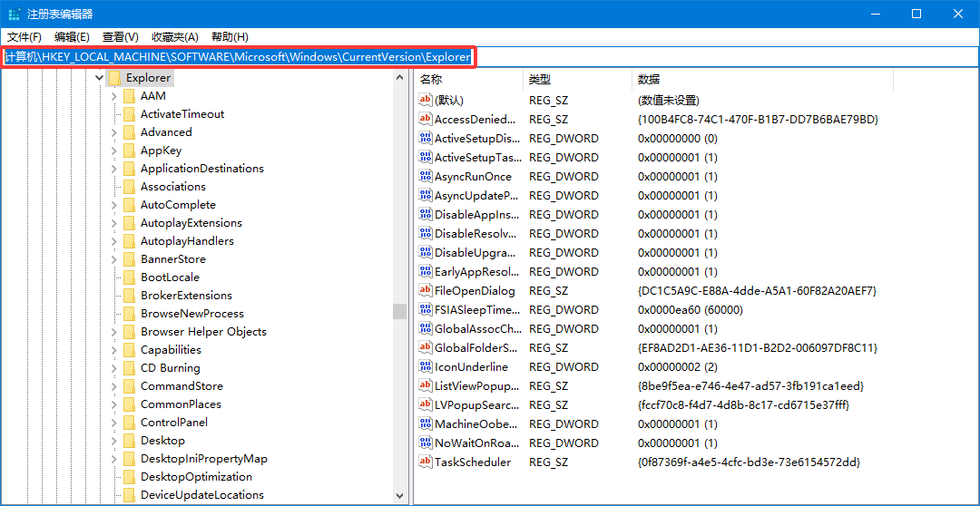Select the DeviceUpdateLocations key
This screenshot has height=506, width=980.
point(201,495)
